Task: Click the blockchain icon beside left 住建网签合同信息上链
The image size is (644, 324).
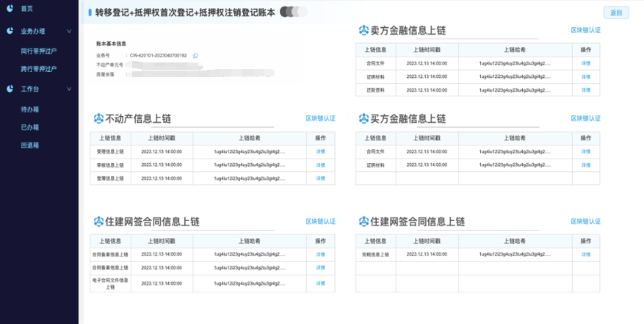Action: 99,221
